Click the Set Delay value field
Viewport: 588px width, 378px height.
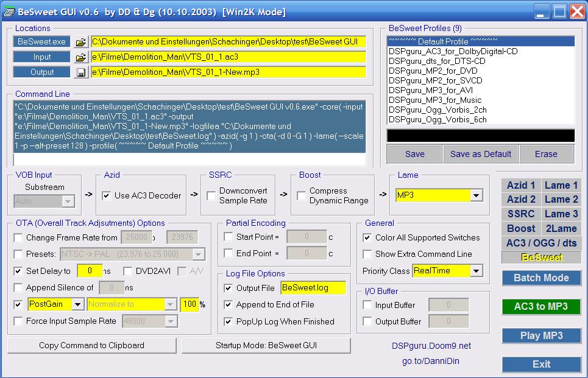pos(90,271)
